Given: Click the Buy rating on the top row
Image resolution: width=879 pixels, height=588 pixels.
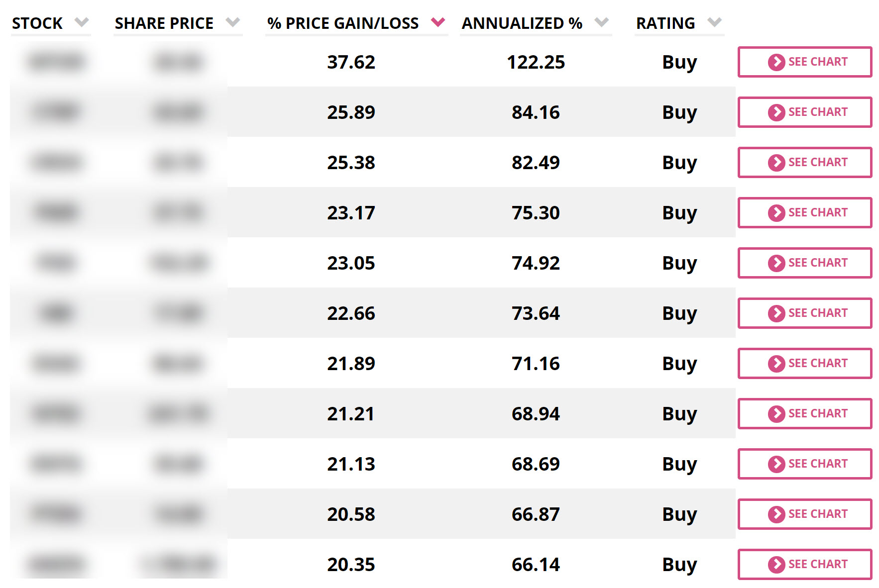Looking at the screenshot, I should coord(679,62).
